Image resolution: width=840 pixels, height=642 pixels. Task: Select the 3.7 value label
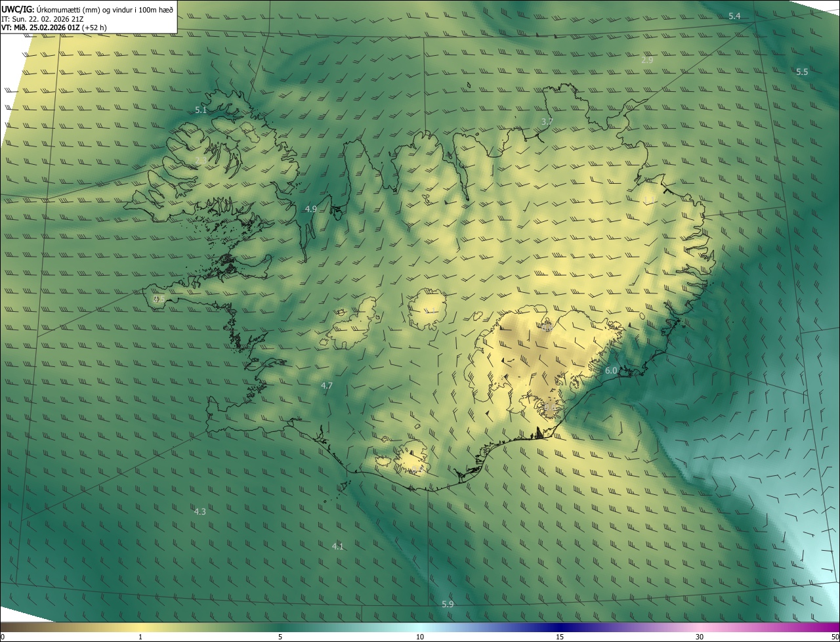(x=547, y=121)
